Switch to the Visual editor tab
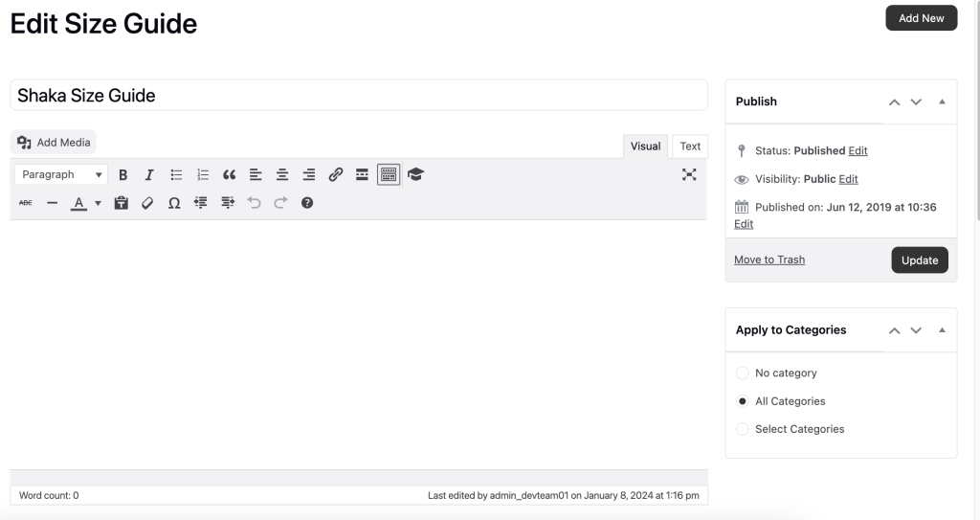Image resolution: width=980 pixels, height=520 pixels. tap(645, 147)
